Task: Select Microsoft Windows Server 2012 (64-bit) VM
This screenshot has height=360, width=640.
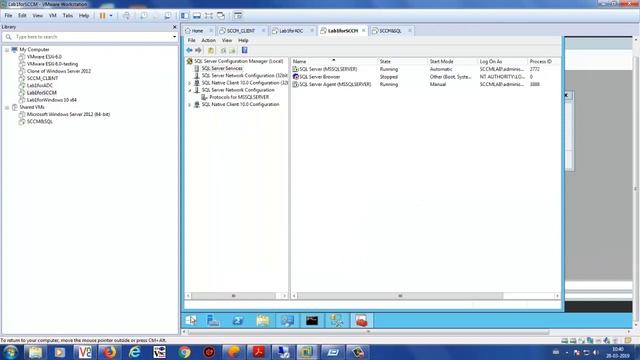Action: [x=68, y=114]
